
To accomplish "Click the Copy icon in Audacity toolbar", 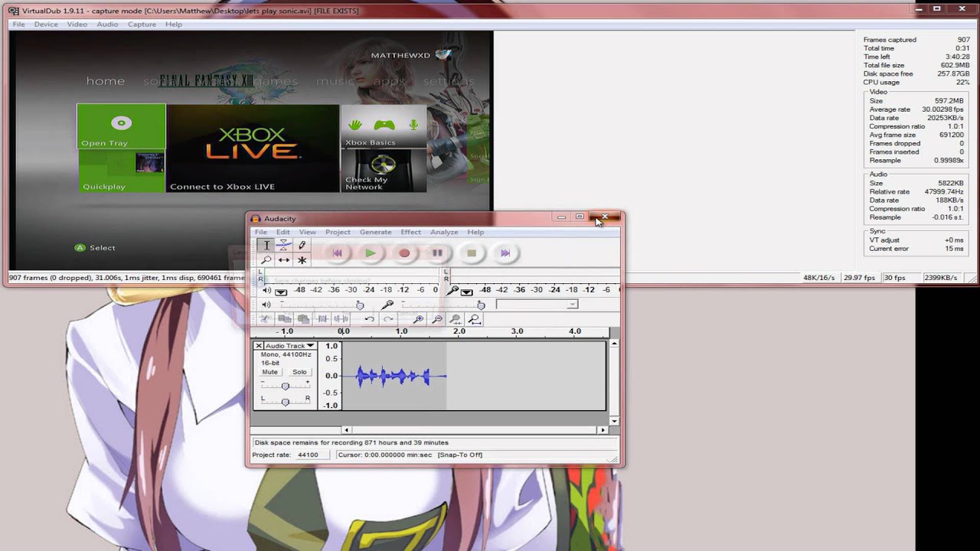I will [x=284, y=319].
